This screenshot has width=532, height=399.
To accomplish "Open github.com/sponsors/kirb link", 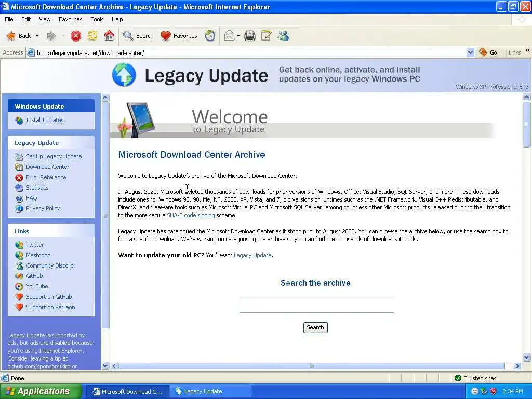I will (38, 366).
